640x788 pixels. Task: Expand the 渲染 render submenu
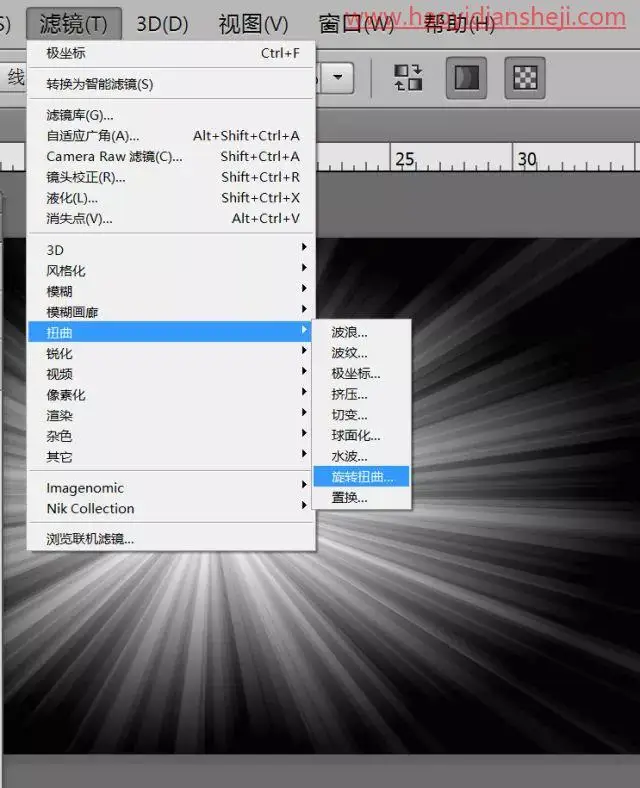172,415
